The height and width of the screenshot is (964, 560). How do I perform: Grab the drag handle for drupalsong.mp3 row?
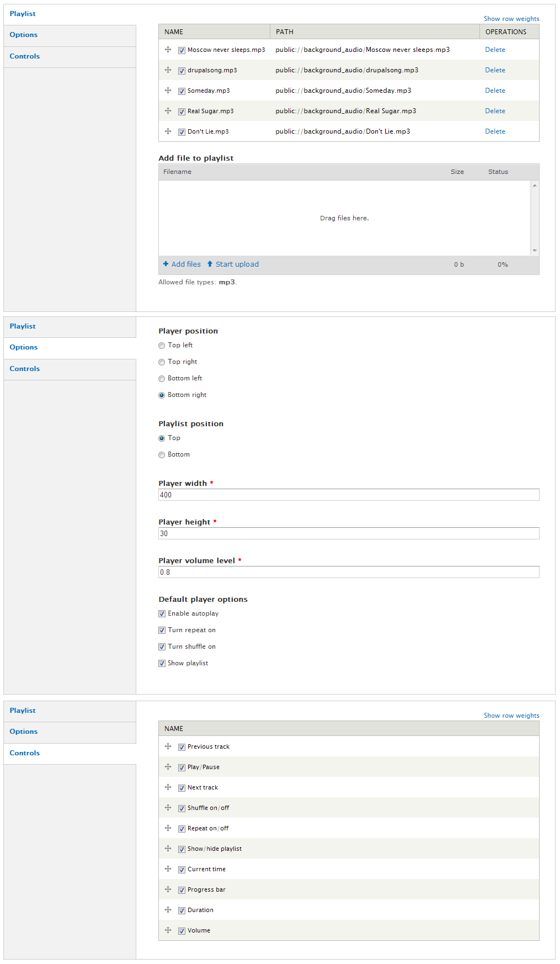[x=168, y=70]
